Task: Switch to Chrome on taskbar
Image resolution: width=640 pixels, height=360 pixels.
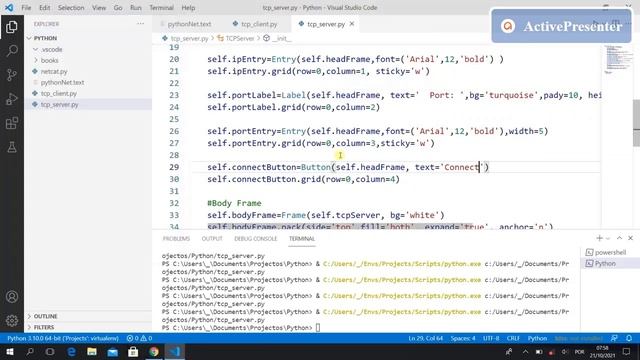Action: (154, 352)
